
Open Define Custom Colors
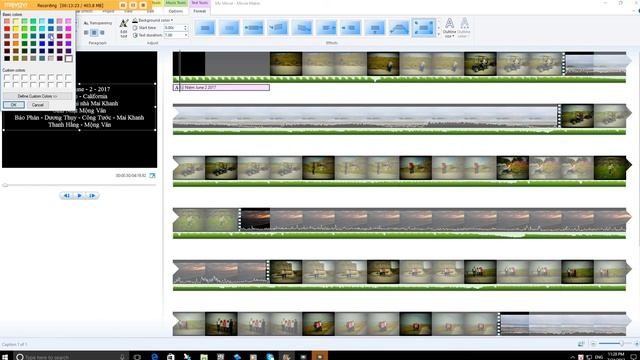(38, 96)
